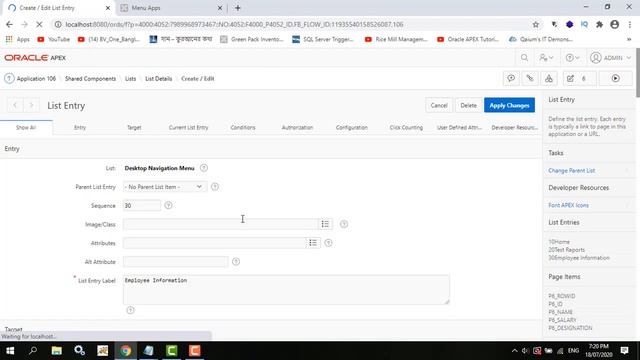Image resolution: width=640 pixels, height=360 pixels.
Task: Switch to the Menu Apps browser tab
Action: (x=171, y=8)
